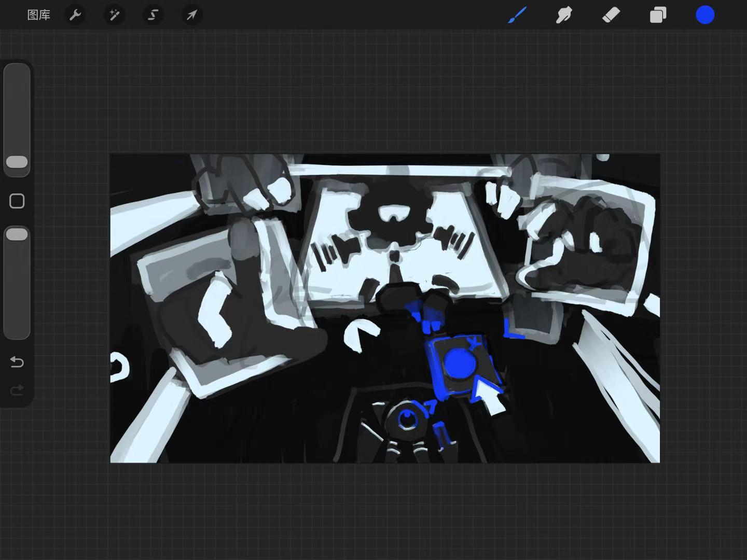Pick the Eraser tool

pos(611,15)
